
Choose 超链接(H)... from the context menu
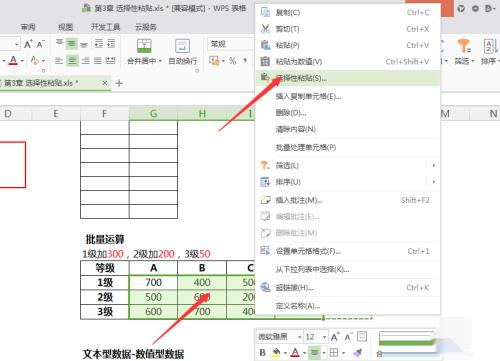click(x=348, y=287)
